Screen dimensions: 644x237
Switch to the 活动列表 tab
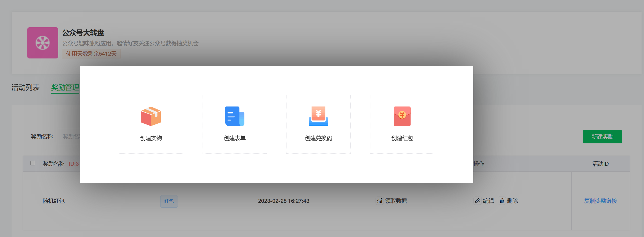tap(25, 87)
